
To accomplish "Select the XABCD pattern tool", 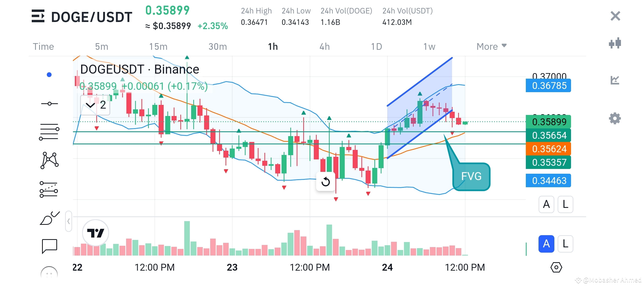I will click(49, 160).
